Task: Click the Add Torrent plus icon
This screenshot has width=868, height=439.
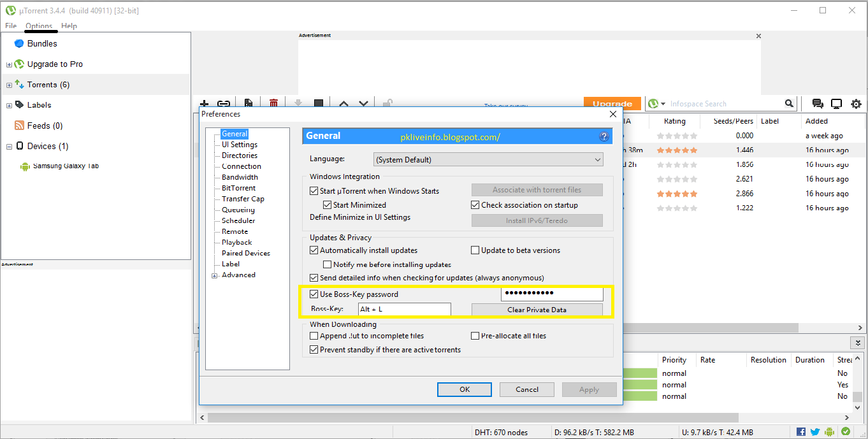Action: [205, 104]
